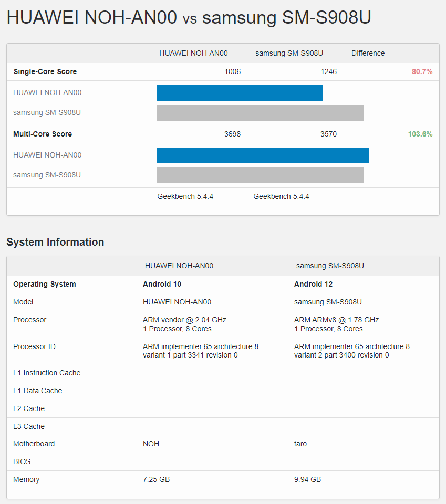The image size is (446, 504).
Task: Click the single-core score 1006
Action: [232, 71]
